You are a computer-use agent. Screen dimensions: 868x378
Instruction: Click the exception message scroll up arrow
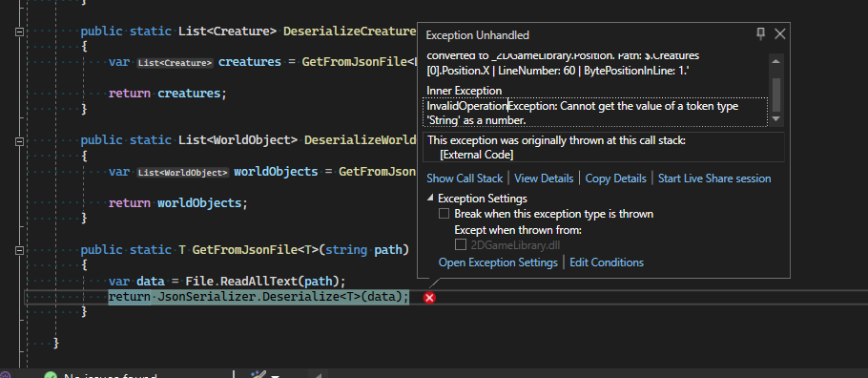[775, 61]
